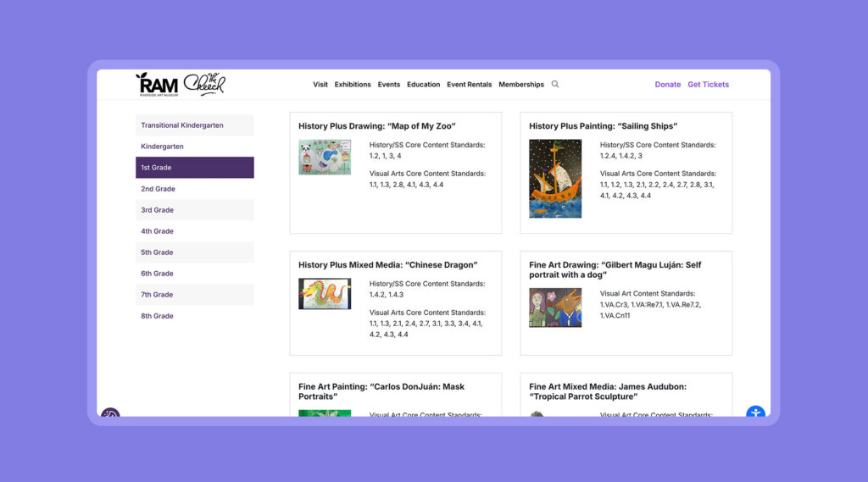Select the Transitional Kindergarten tab
The height and width of the screenshot is (482, 868).
tap(194, 125)
